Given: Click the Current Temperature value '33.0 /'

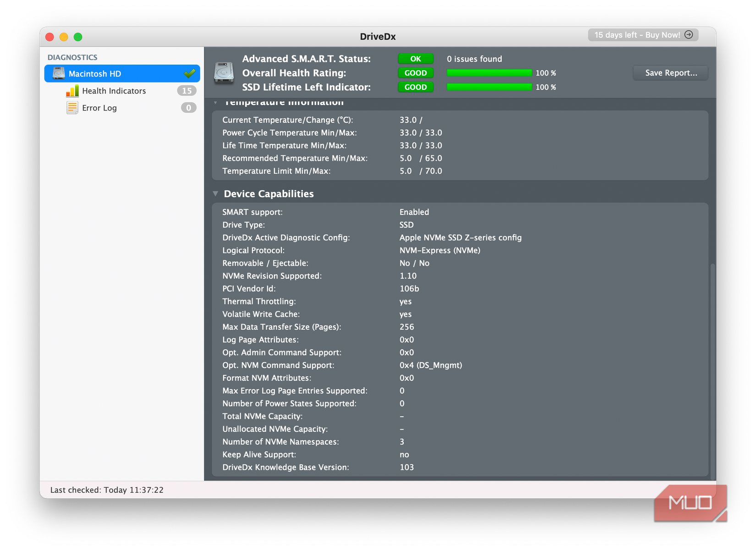Looking at the screenshot, I should coord(411,120).
